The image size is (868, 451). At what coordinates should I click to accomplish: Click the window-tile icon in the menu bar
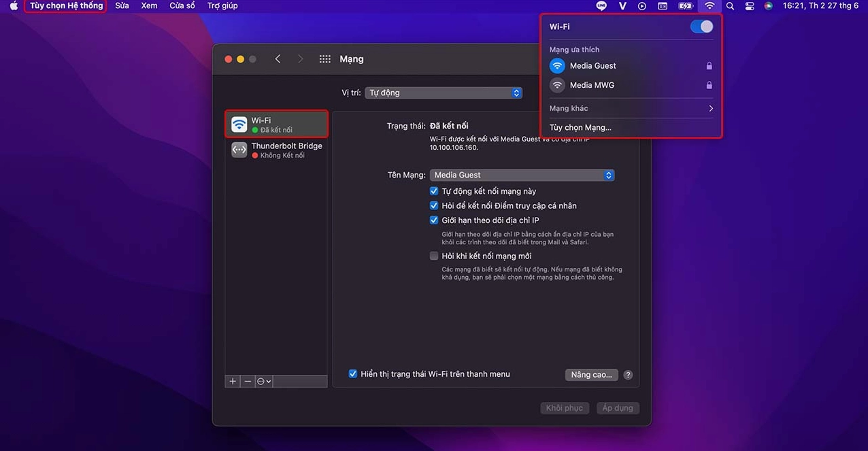coord(663,6)
